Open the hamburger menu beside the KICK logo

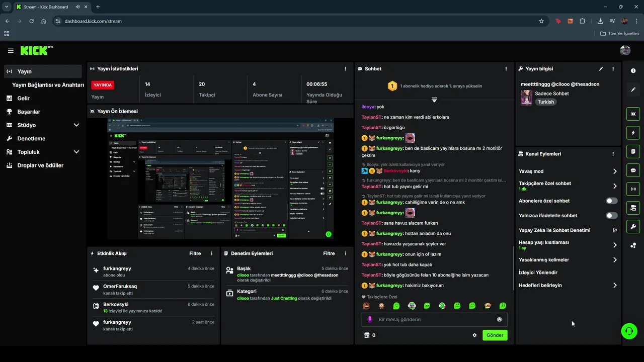(x=11, y=51)
